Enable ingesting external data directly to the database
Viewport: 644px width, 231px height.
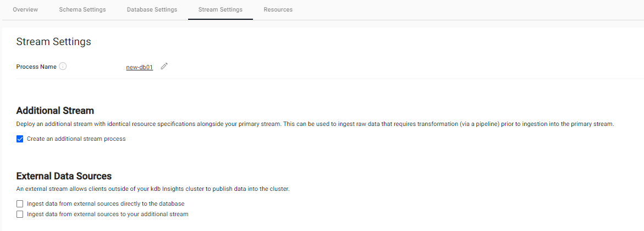tap(20, 204)
